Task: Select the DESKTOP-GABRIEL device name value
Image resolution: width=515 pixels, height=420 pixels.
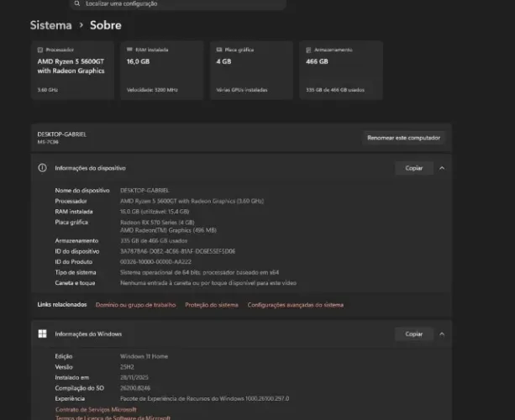Action: (x=145, y=191)
